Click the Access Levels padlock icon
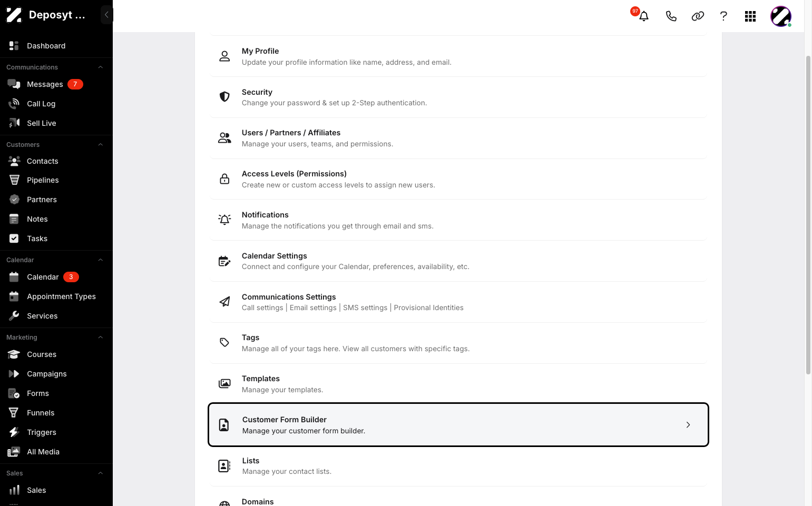Image resolution: width=812 pixels, height=506 pixels. click(224, 178)
